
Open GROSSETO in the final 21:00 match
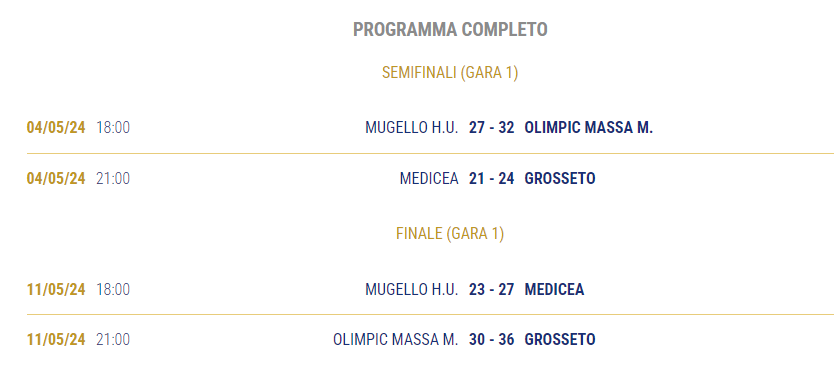pos(560,340)
